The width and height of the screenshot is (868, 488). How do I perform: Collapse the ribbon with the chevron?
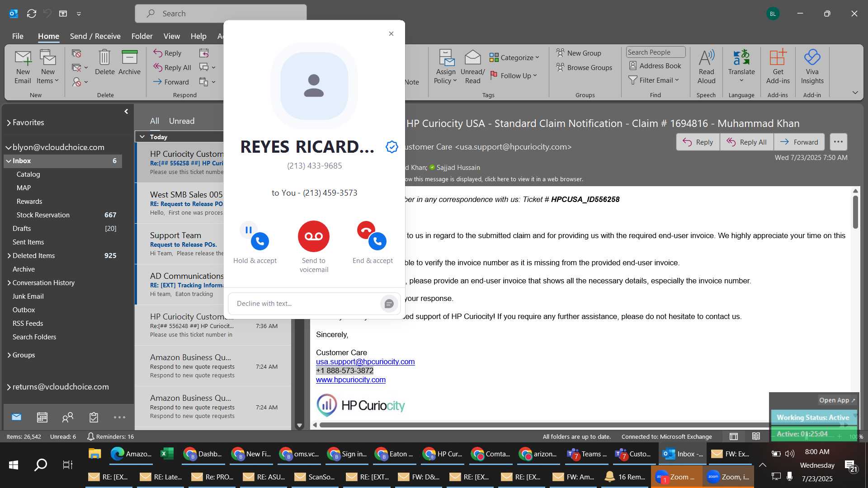coord(855,93)
